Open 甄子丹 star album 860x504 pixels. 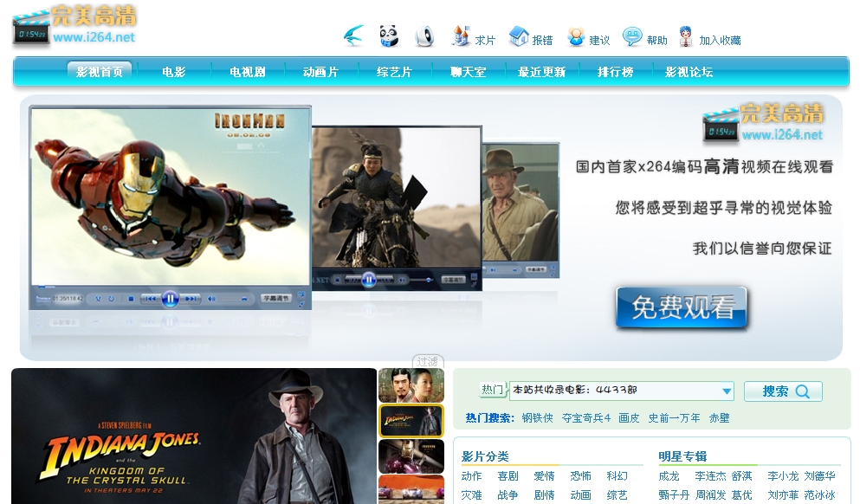pos(674,495)
